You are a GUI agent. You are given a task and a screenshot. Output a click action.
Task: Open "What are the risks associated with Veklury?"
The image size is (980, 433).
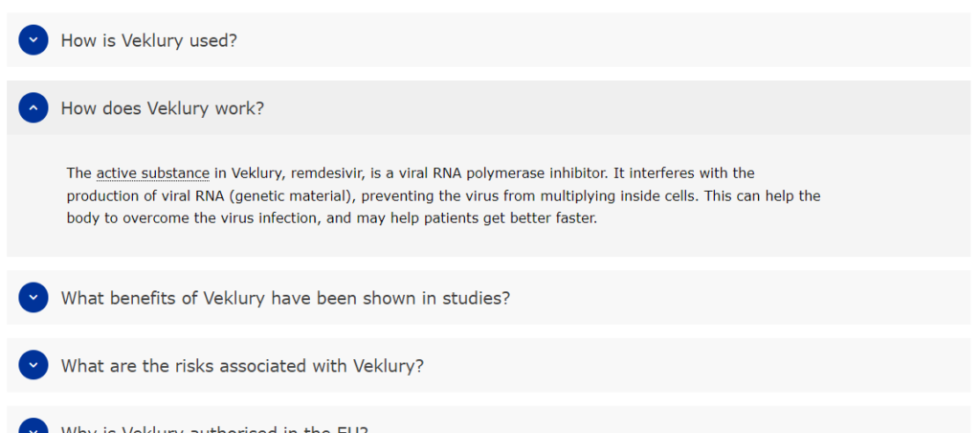[x=242, y=366]
